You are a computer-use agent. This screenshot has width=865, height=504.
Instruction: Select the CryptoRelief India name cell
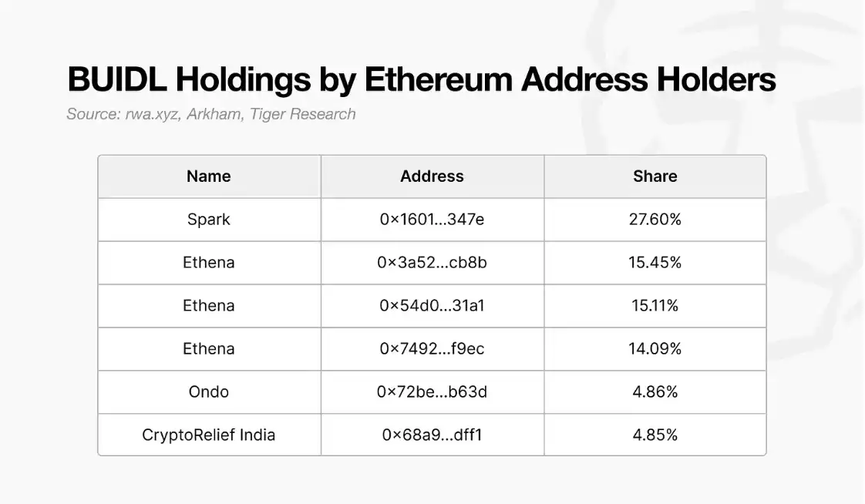(x=209, y=435)
